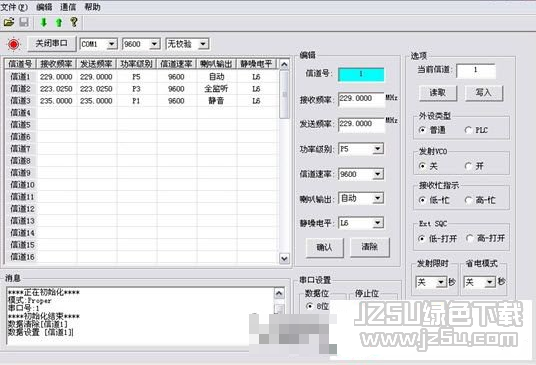Select 8位 data bits radio button
Viewport: 536px width, 365px height.
click(x=309, y=306)
